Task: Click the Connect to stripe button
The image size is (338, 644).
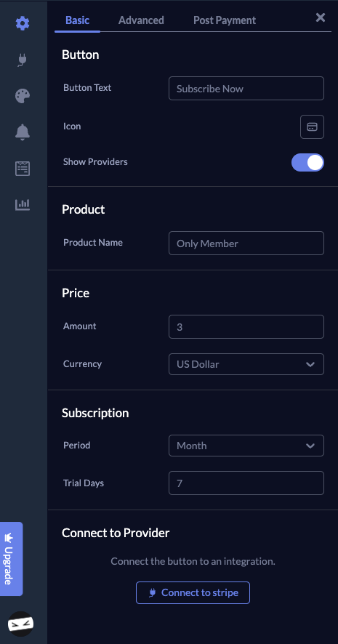Action: [193, 592]
